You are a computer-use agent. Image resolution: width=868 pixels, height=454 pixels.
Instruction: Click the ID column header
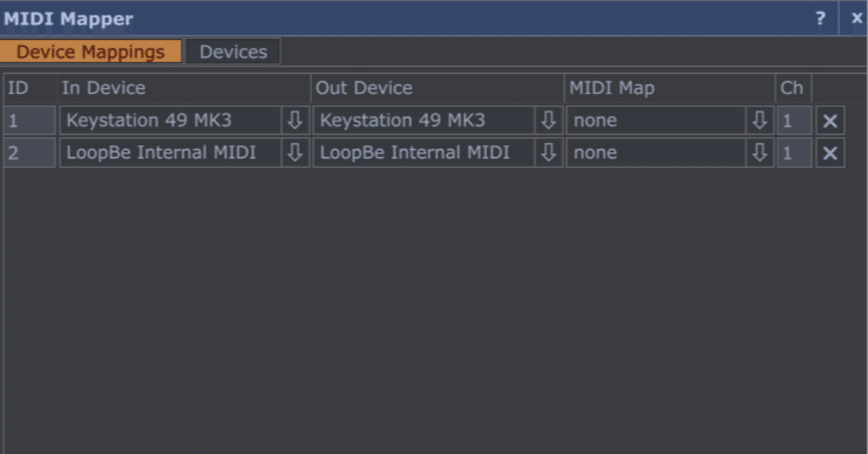[x=18, y=88]
